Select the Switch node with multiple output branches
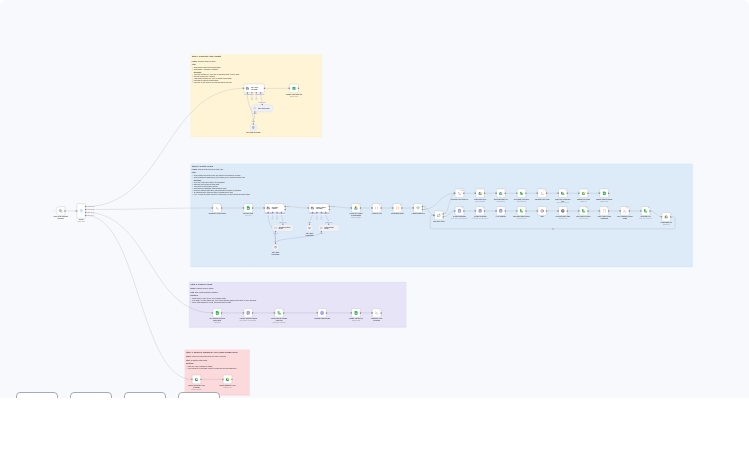This screenshot has height=450, width=749. [81, 211]
